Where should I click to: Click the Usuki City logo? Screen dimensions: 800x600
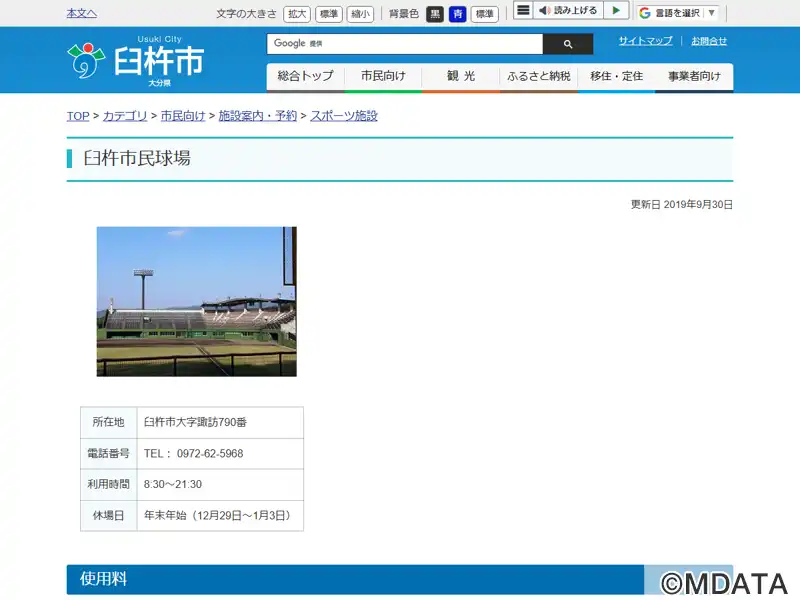[136, 61]
